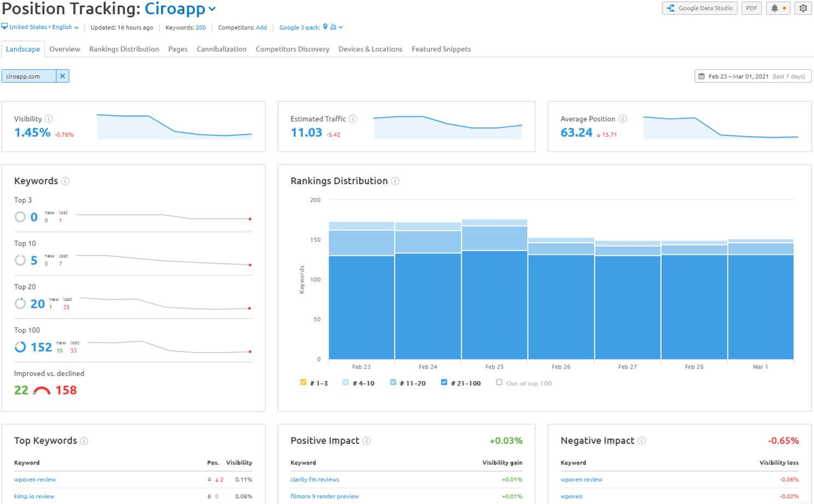The width and height of the screenshot is (814, 504).
Task: Open Devices & Locations tab
Action: [x=370, y=49]
